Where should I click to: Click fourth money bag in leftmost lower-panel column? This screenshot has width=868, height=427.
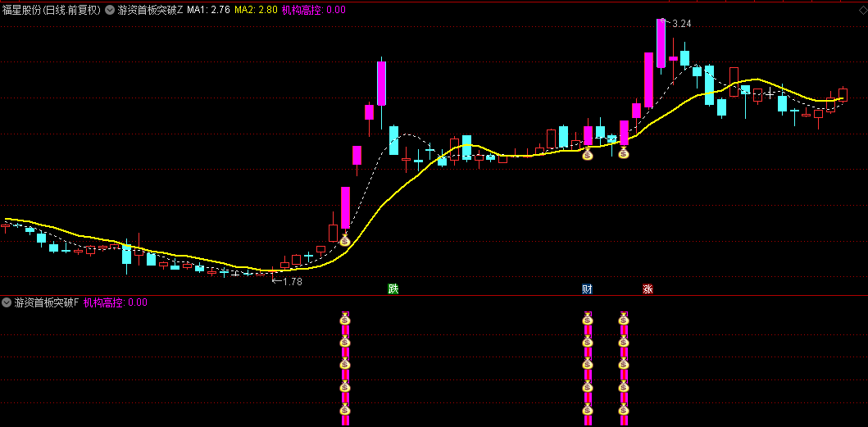[345, 387]
